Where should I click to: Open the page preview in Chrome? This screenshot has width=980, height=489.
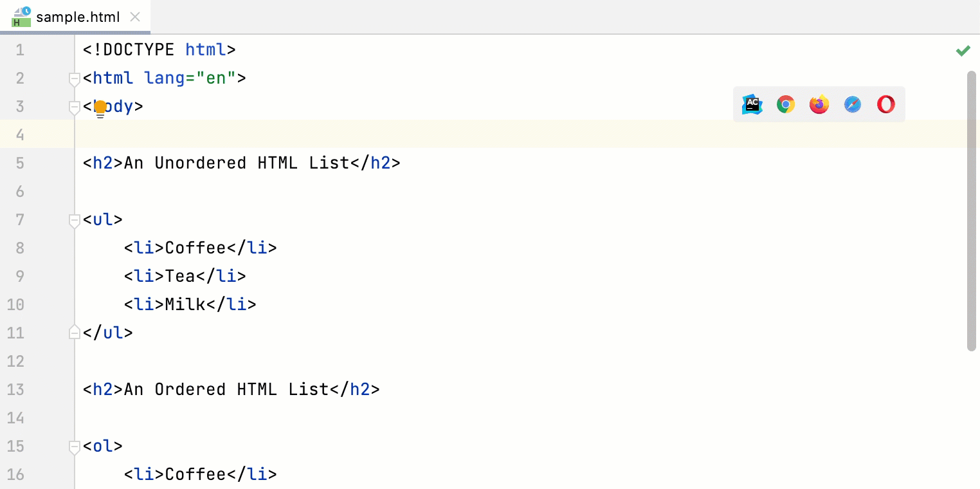click(786, 104)
